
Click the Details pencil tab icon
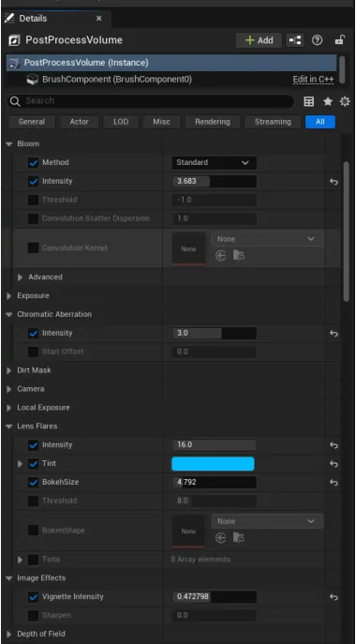click(9, 19)
